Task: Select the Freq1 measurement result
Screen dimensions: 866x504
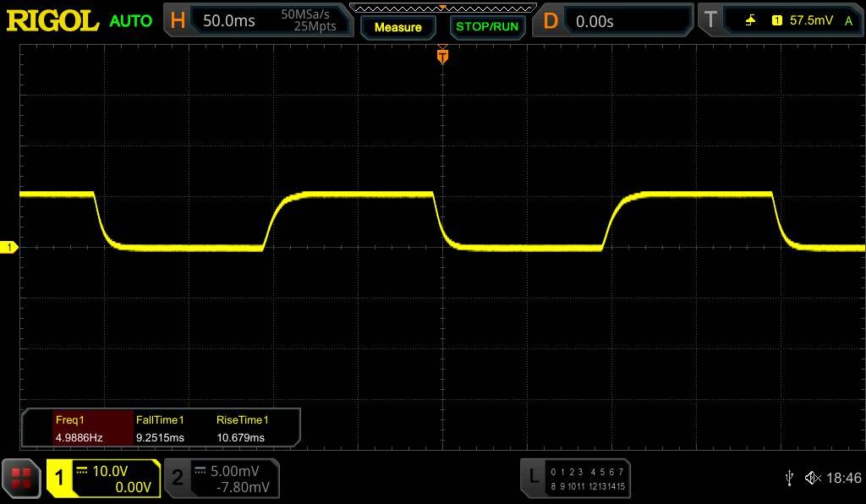Action: pyautogui.click(x=78, y=429)
